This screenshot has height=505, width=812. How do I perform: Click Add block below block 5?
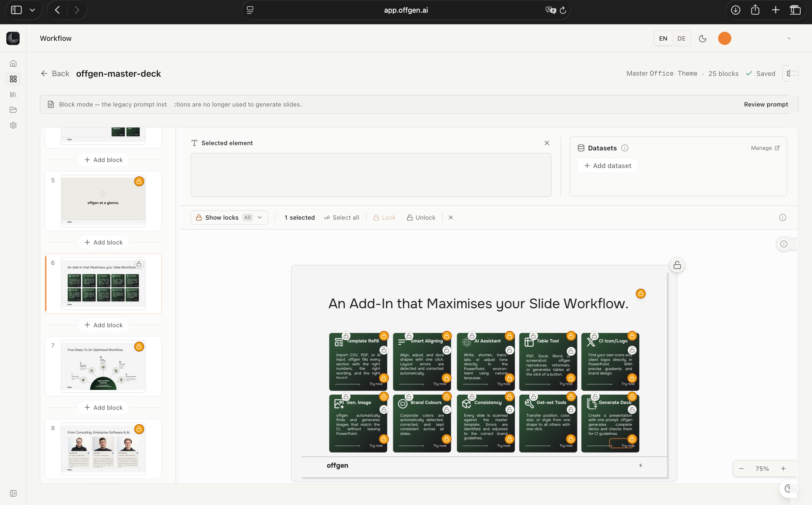tap(103, 242)
